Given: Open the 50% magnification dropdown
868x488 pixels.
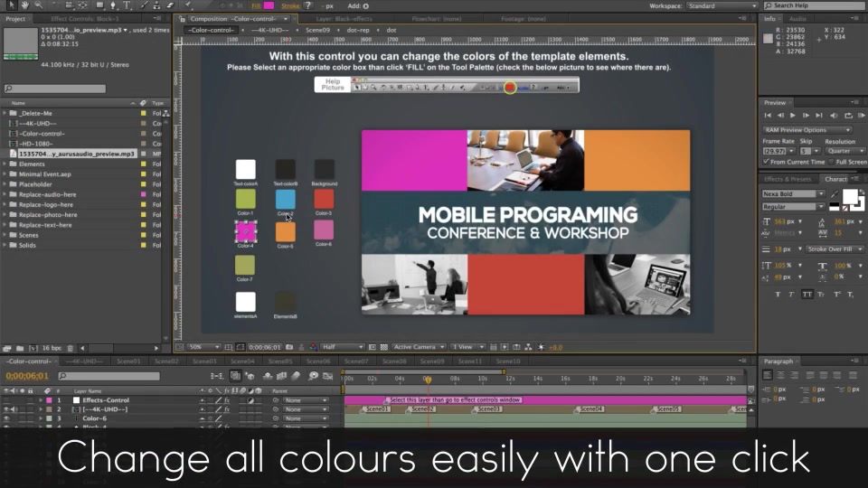Looking at the screenshot, I should coord(204,347).
